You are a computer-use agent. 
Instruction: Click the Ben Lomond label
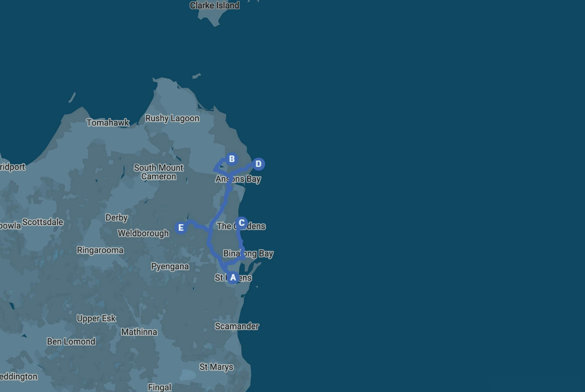point(71,342)
